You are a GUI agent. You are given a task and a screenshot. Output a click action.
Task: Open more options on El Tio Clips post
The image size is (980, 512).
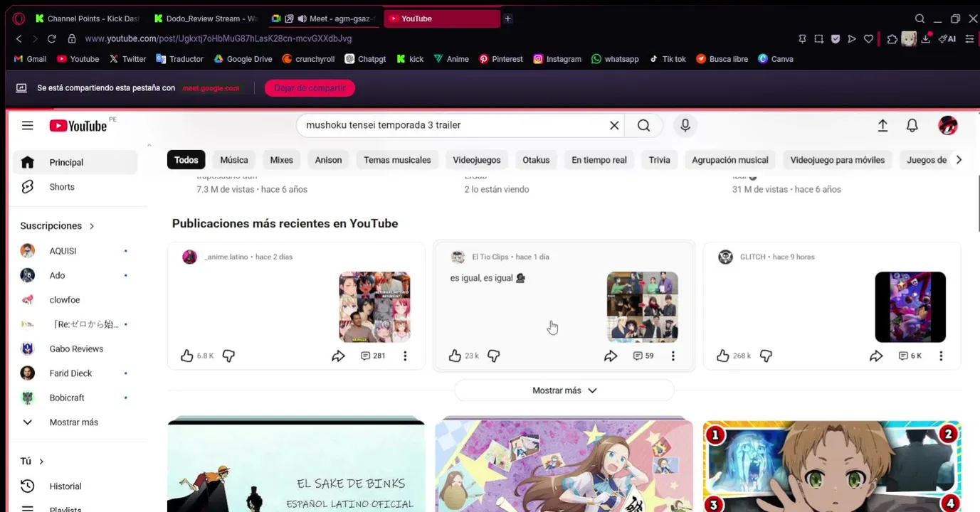(673, 356)
